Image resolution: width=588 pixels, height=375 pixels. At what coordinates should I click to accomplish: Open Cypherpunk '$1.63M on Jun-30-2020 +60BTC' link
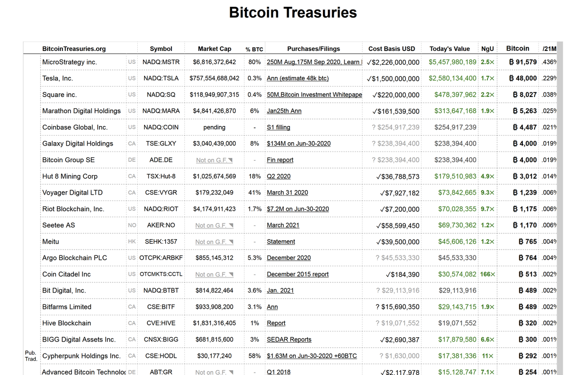[312, 356]
